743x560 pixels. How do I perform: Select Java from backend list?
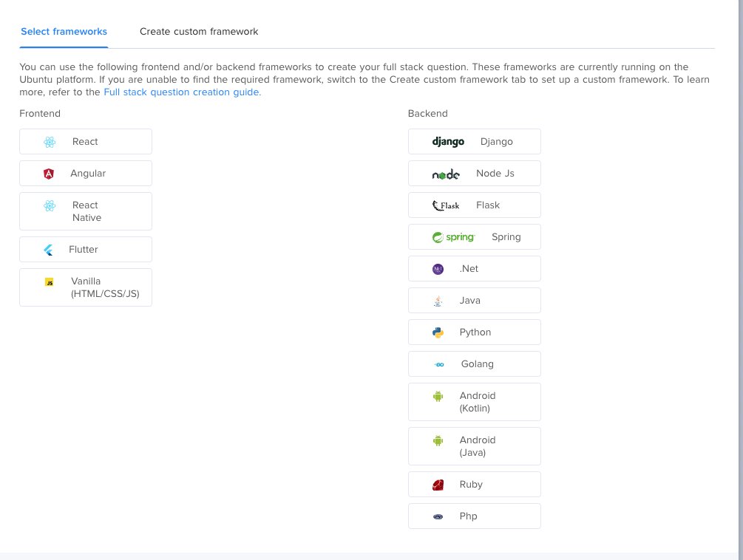[x=475, y=300]
